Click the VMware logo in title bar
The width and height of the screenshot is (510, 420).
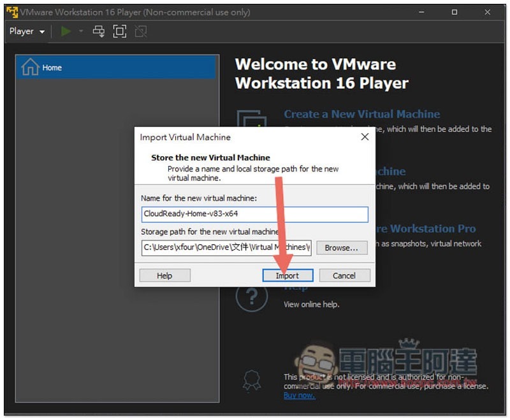[11, 11]
